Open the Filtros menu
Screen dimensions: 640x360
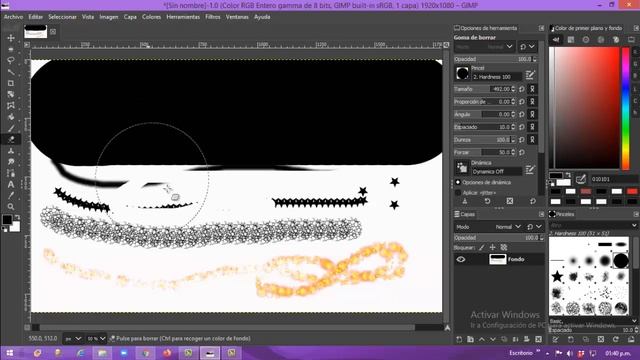click(x=213, y=17)
